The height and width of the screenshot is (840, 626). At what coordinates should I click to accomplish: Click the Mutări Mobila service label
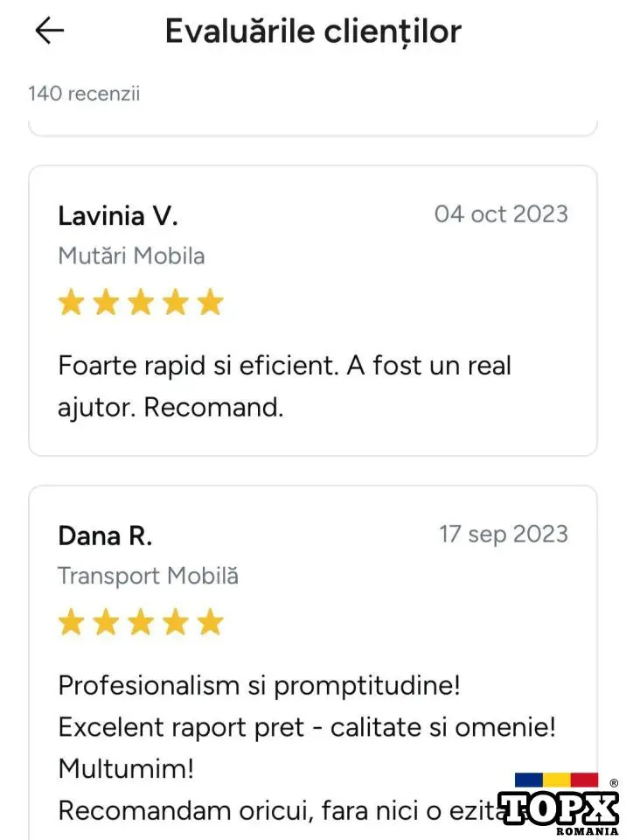click(x=131, y=255)
